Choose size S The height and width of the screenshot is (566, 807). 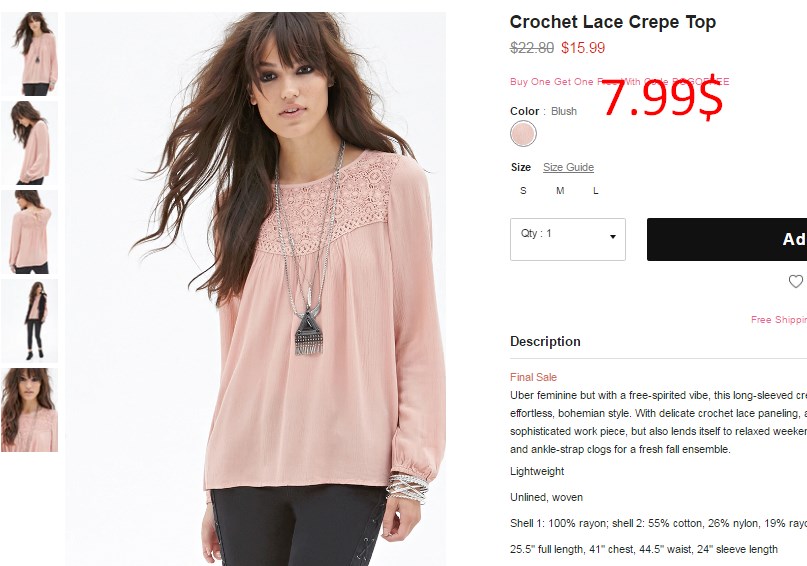click(523, 191)
